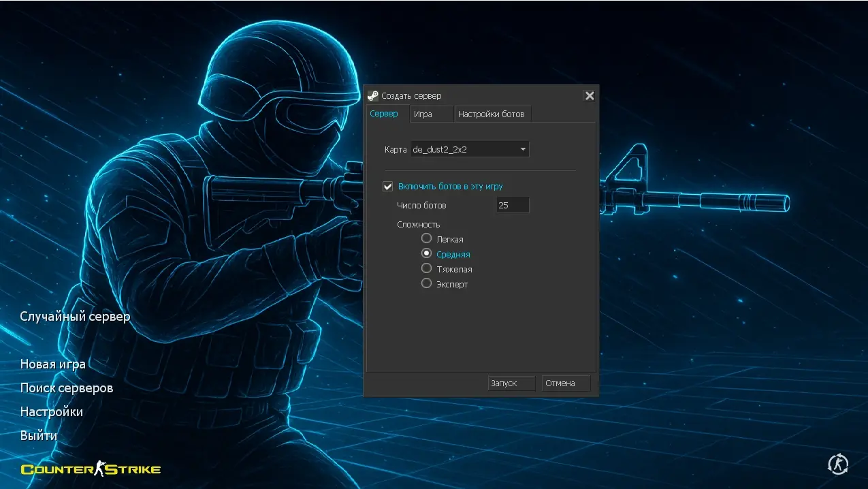Close the Создать сервер dialog

590,96
